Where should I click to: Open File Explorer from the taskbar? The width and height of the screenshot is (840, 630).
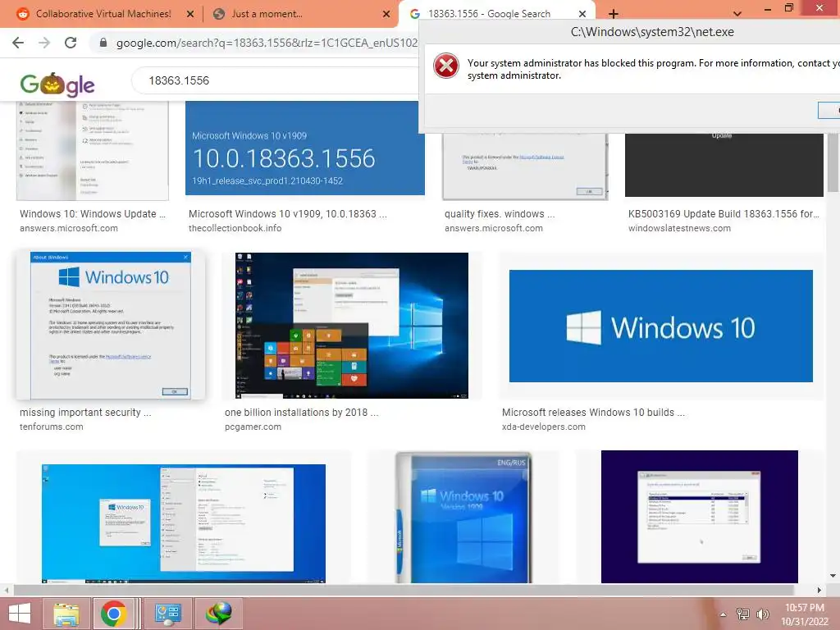coord(66,614)
